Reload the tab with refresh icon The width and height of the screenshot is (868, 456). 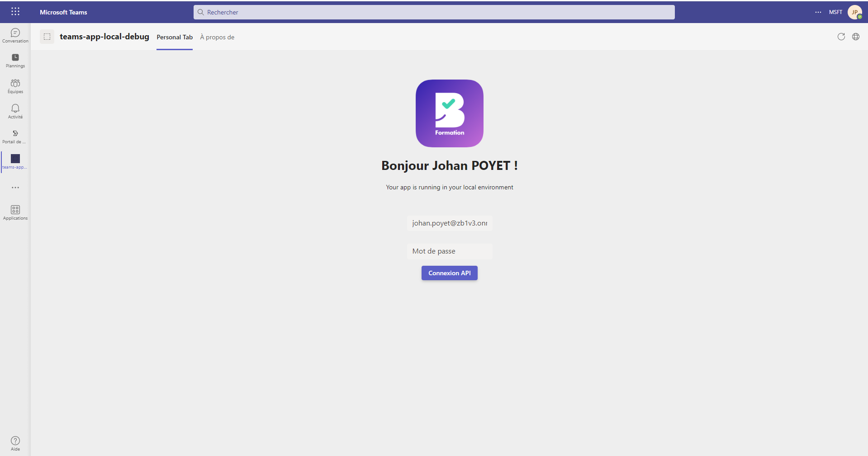click(x=841, y=37)
